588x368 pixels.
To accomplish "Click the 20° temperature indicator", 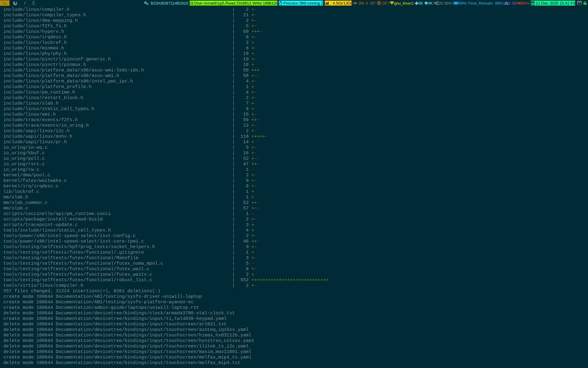I will click(x=371, y=3).
